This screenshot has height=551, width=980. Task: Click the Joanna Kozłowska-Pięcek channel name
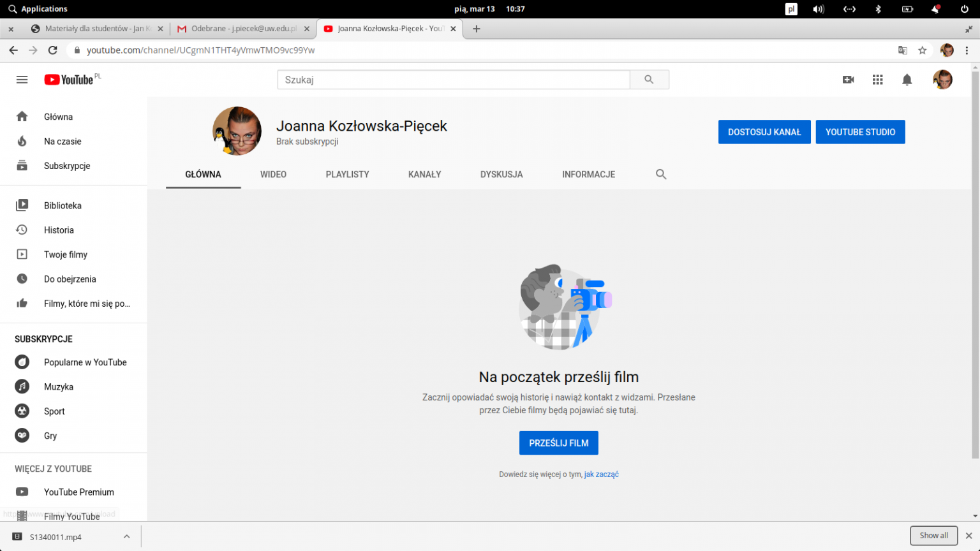pyautogui.click(x=361, y=126)
